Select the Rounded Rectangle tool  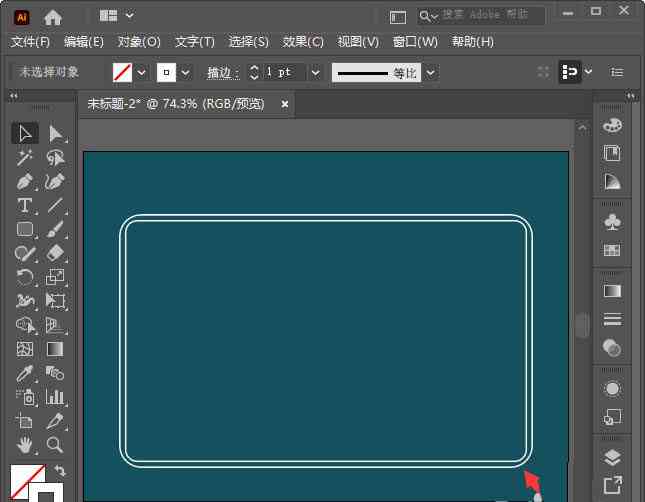click(25, 229)
